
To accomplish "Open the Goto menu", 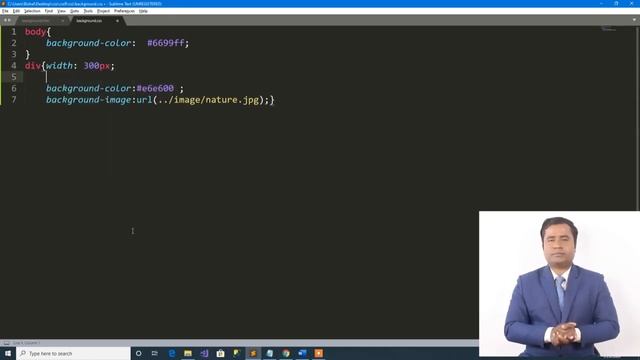I will 74,11.
